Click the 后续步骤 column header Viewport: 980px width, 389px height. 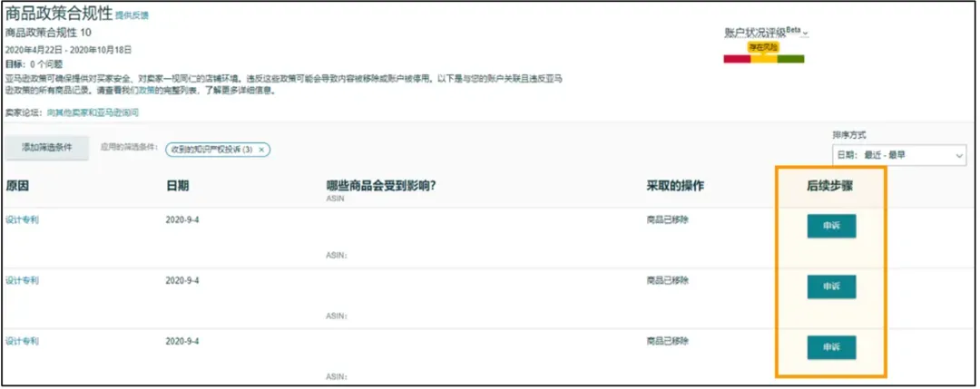pos(830,186)
